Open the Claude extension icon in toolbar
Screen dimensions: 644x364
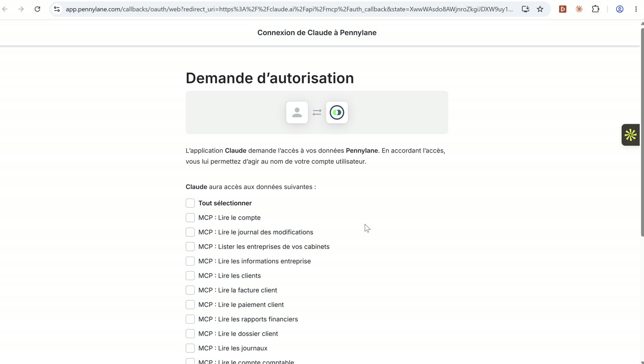[579, 9]
